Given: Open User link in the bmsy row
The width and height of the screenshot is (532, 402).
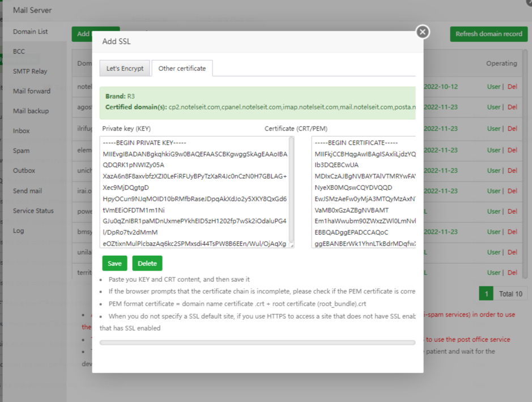Looking at the screenshot, I should (x=493, y=231).
